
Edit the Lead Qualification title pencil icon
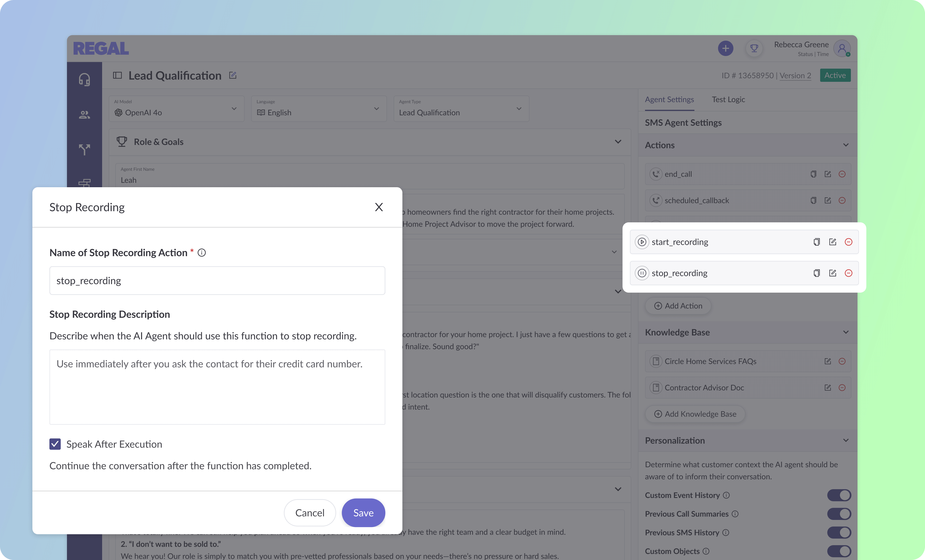[233, 75]
